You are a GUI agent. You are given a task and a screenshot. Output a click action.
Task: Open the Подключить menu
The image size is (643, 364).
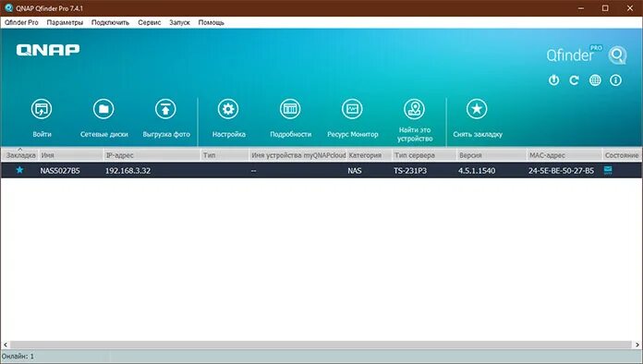(110, 22)
